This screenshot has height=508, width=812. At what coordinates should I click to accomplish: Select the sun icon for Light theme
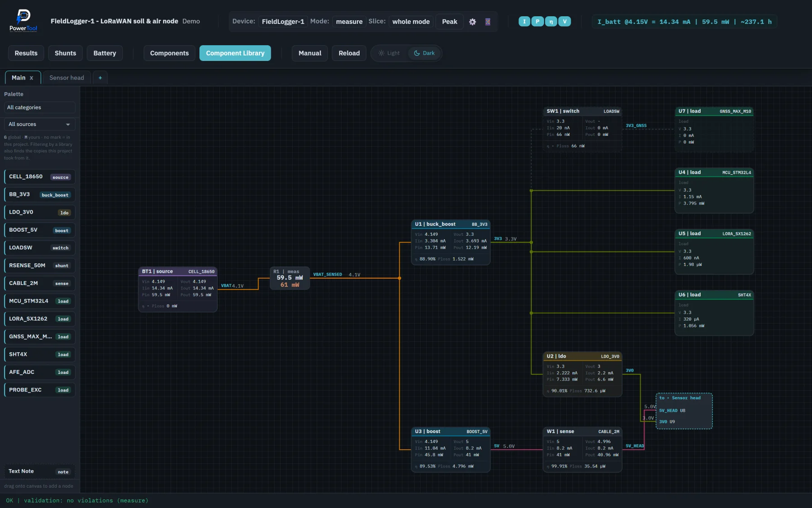point(381,53)
